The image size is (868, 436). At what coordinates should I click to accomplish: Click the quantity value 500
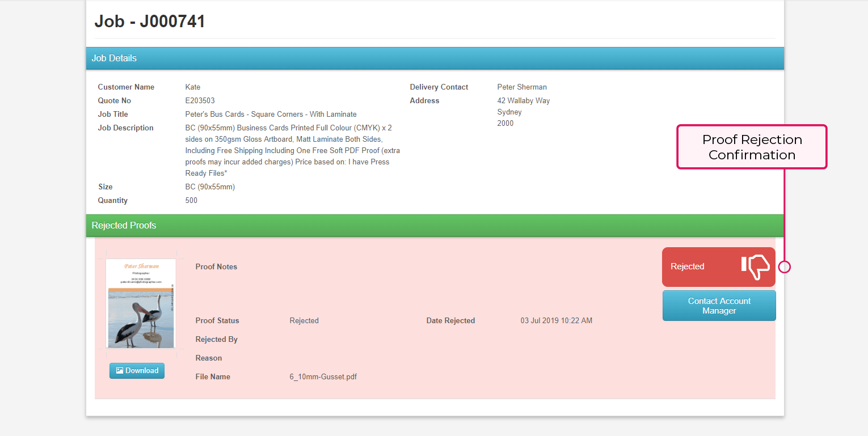pyautogui.click(x=192, y=201)
